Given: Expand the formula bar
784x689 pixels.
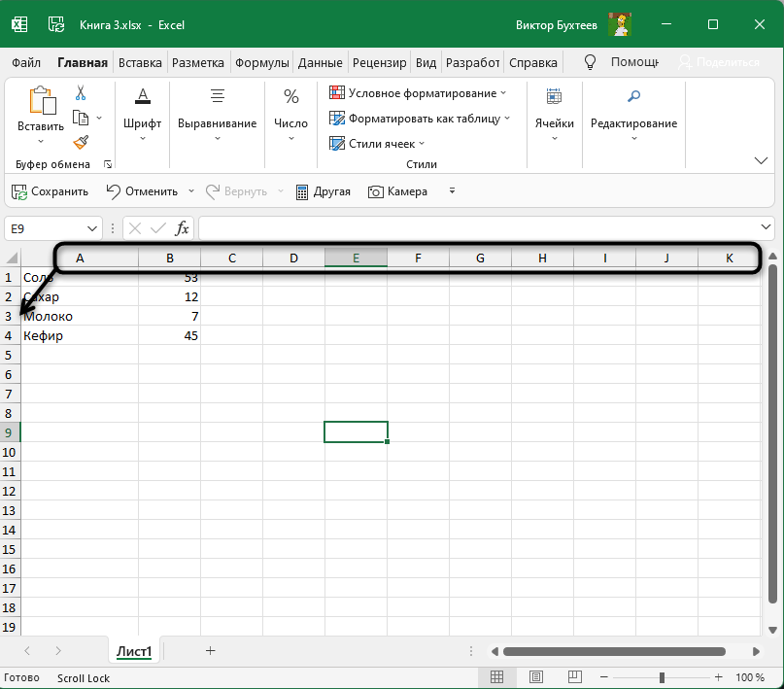Looking at the screenshot, I should (x=766, y=227).
